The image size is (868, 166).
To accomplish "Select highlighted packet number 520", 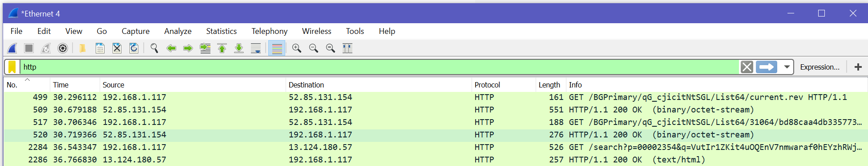I will 436,135.
